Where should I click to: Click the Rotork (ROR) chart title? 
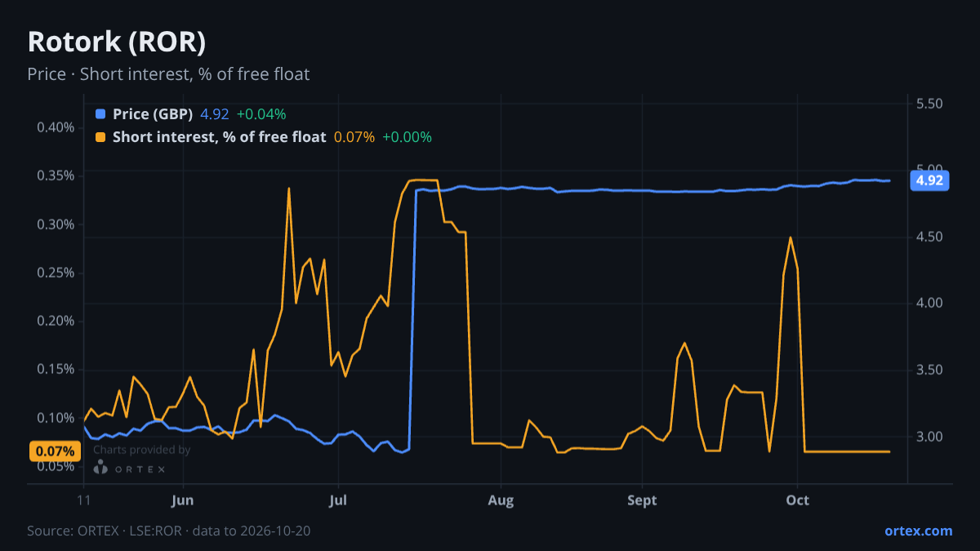(116, 42)
